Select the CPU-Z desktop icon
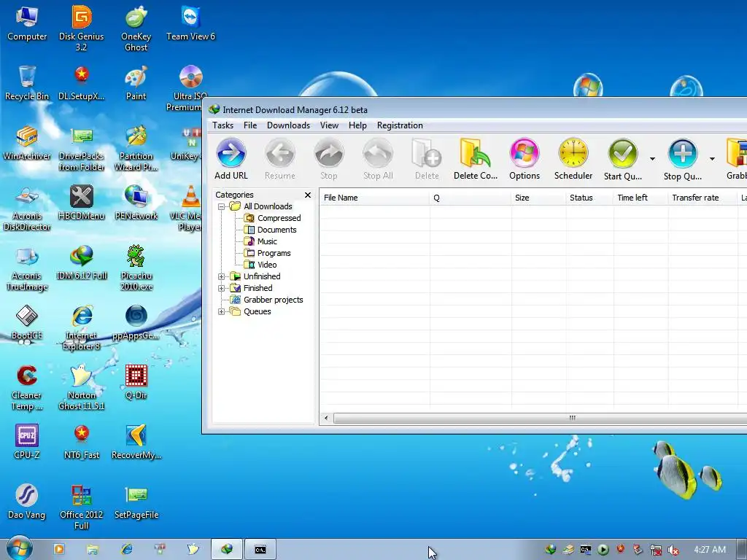The height and width of the screenshot is (560, 747). (x=27, y=442)
